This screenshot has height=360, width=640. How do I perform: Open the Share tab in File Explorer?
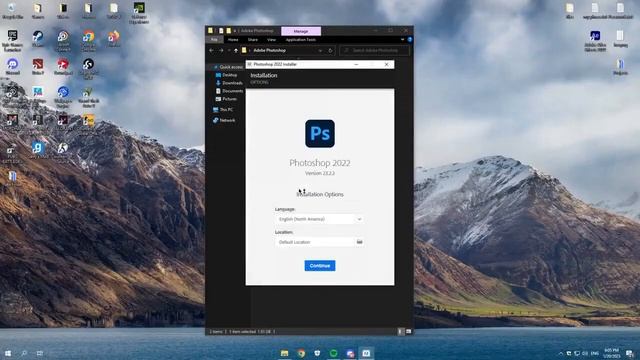tap(253, 40)
